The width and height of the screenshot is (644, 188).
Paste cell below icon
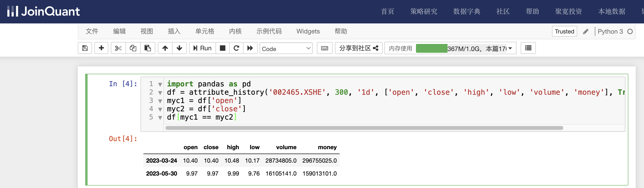click(148, 48)
